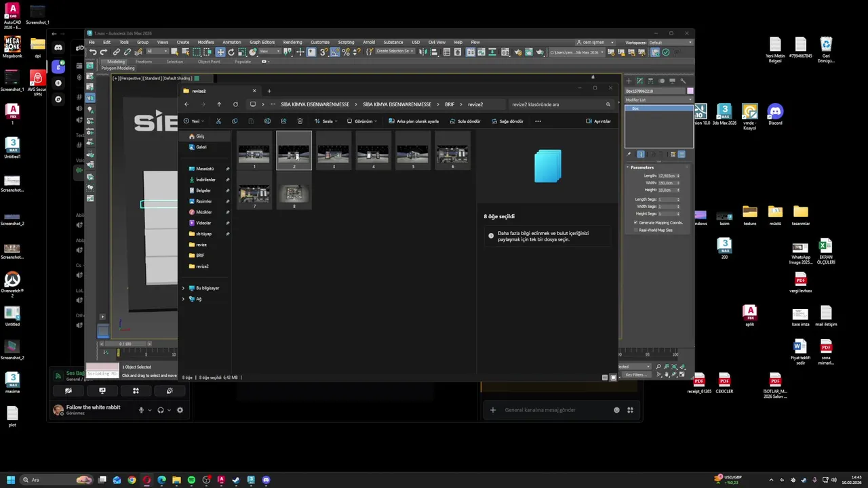Click Arka plan olarak ayarla button
The height and width of the screenshot is (488, 868).
coord(413,121)
